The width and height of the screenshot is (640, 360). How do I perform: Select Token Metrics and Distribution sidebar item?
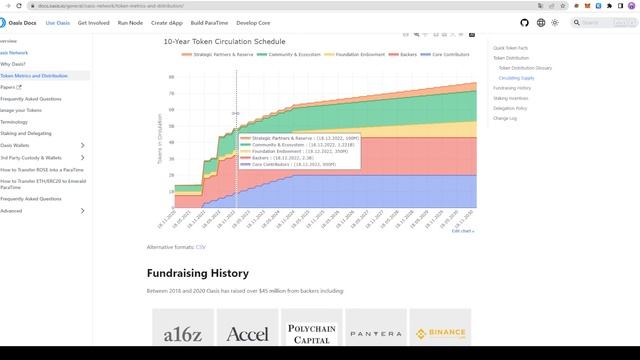click(x=44, y=76)
